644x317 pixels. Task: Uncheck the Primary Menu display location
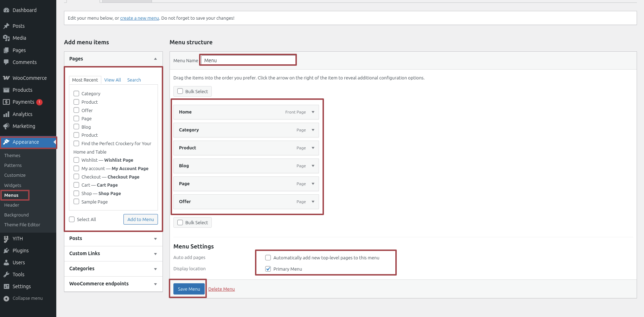(x=268, y=269)
